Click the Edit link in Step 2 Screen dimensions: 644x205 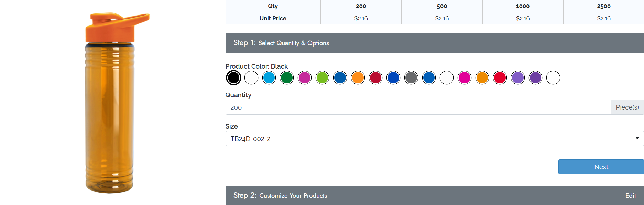pyautogui.click(x=631, y=195)
